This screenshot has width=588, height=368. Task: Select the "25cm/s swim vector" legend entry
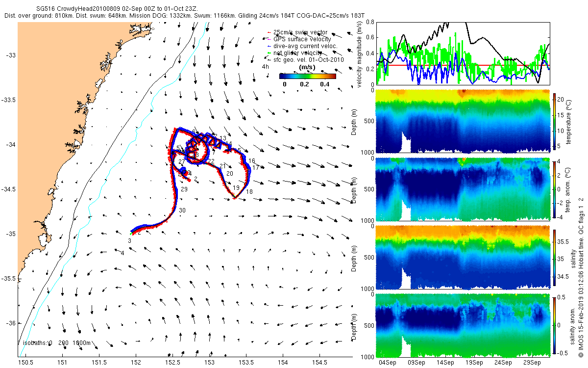[x=300, y=32]
